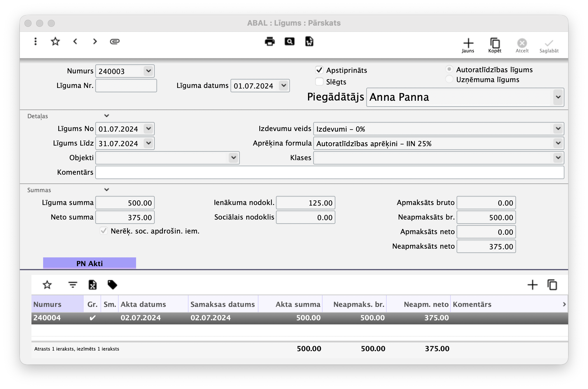Click the Neto summa field

[125, 217]
